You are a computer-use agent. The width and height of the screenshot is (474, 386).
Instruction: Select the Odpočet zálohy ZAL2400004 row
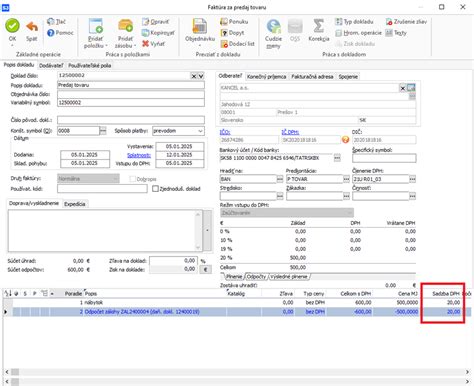click(237, 312)
